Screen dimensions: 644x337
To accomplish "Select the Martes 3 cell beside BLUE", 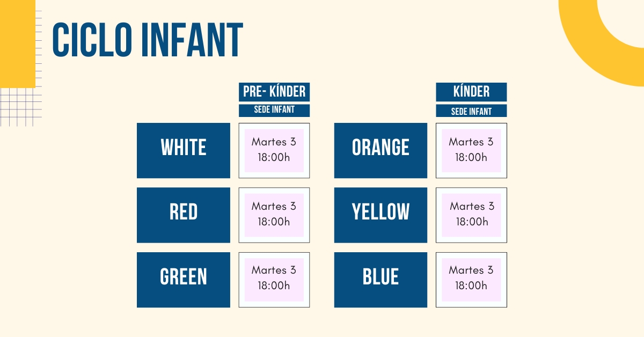I will (x=471, y=280).
